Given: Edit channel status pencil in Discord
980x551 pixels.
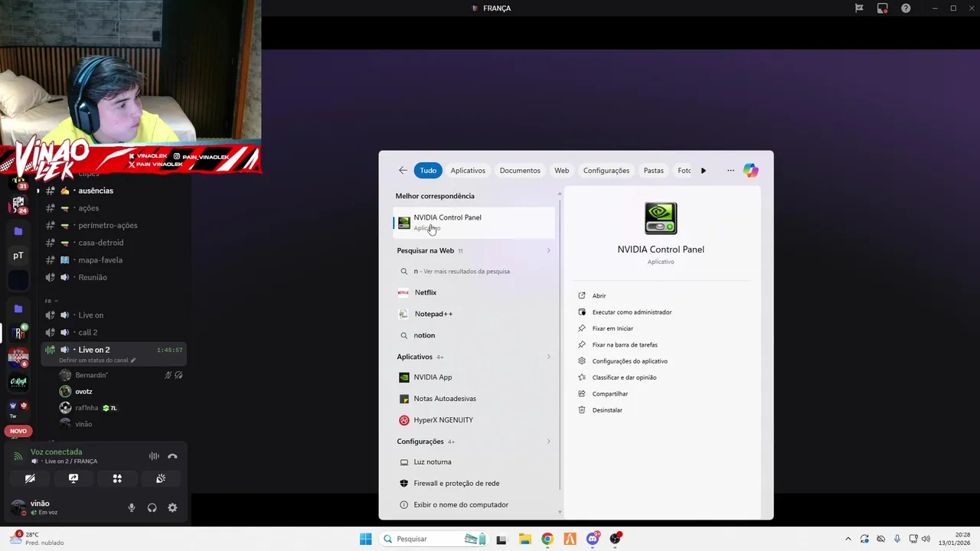Looking at the screenshot, I should [133, 360].
